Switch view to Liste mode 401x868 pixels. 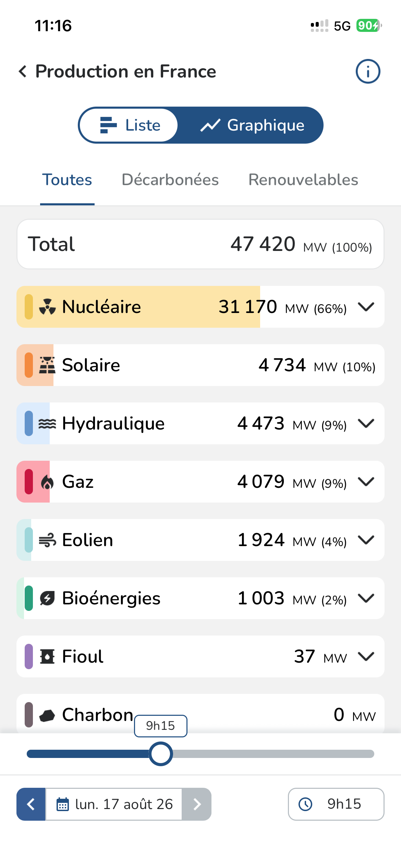click(129, 125)
